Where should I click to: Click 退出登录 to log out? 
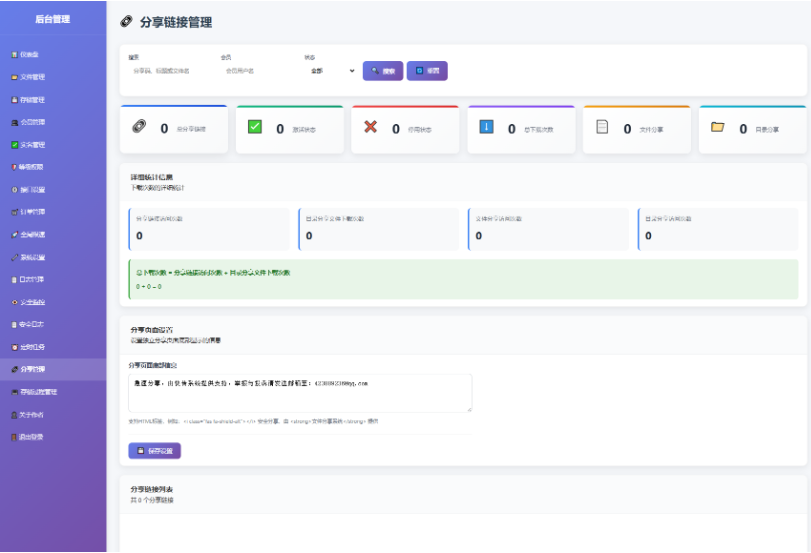coord(32,437)
